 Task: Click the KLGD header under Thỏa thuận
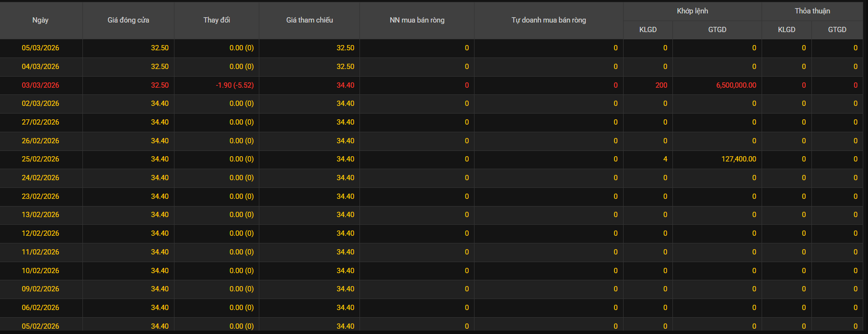point(786,30)
